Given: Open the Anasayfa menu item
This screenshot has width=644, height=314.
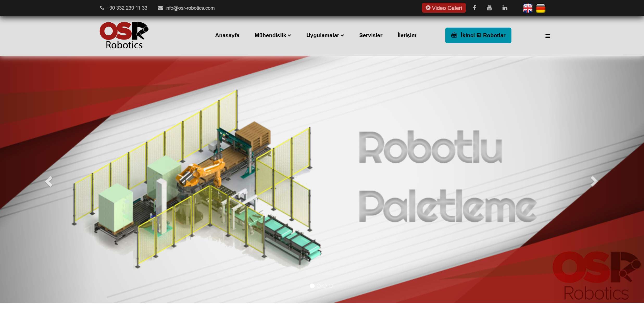Looking at the screenshot, I should (x=227, y=35).
